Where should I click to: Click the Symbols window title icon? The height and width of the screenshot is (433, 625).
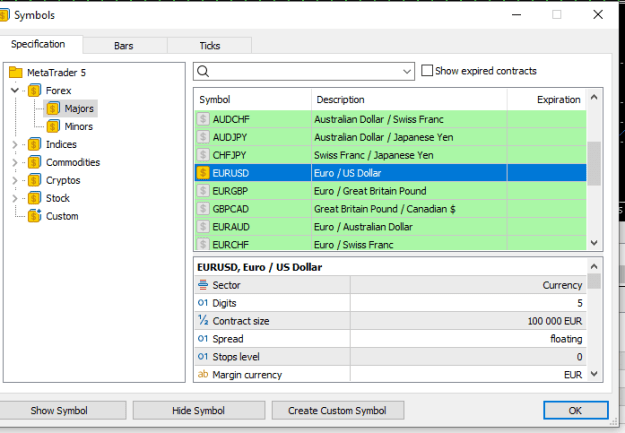[x=4, y=15]
